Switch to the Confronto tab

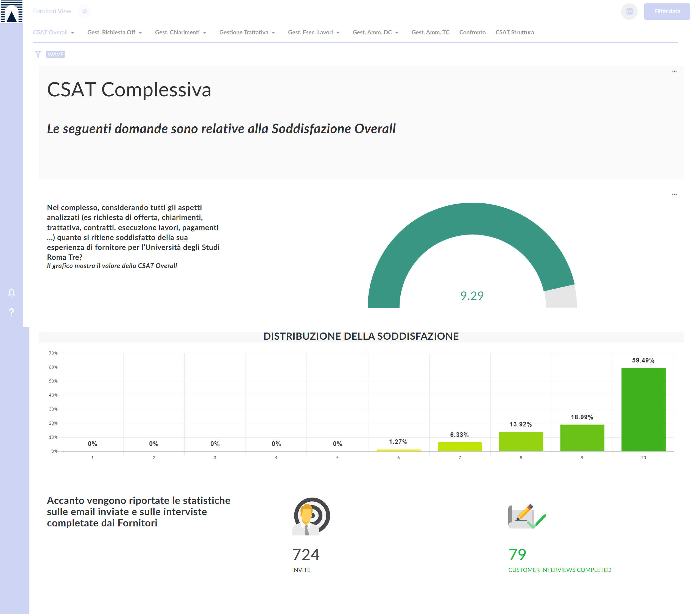coord(472,32)
